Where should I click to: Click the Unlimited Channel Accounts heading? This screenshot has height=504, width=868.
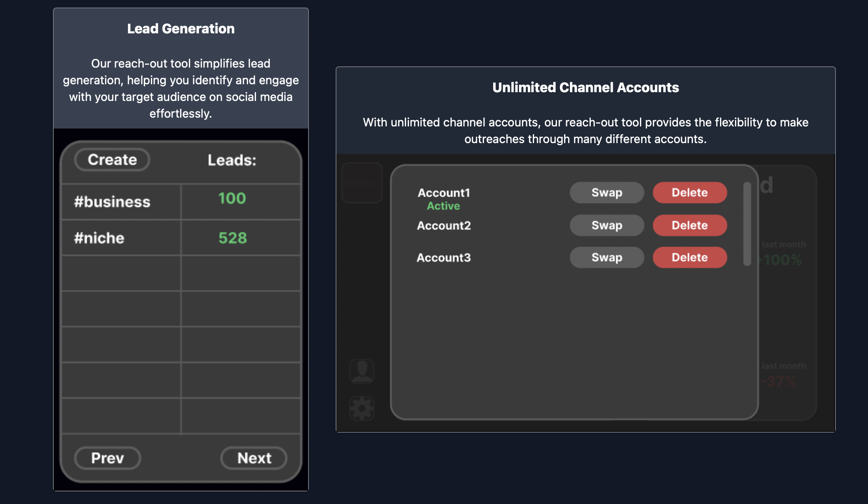click(x=585, y=88)
